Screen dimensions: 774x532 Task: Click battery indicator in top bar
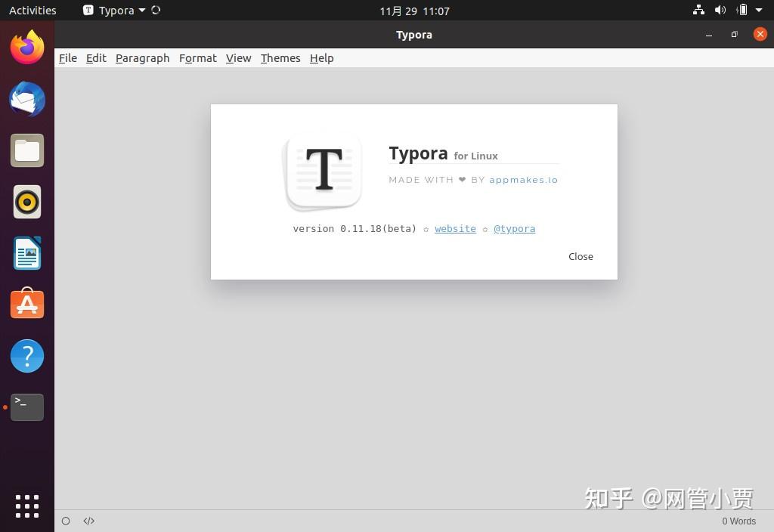tap(742, 10)
